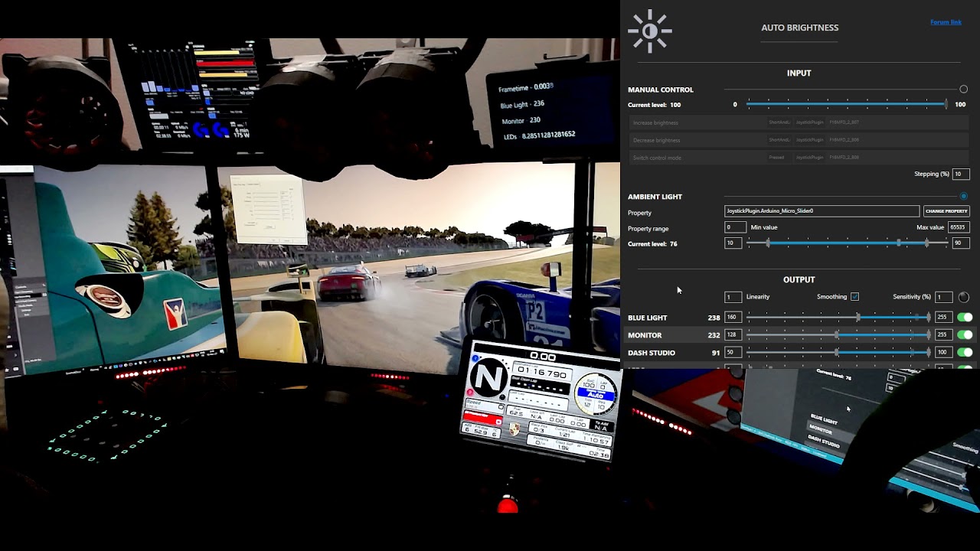Click the Blue Light output range slider
The image size is (980, 551).
pos(838,318)
